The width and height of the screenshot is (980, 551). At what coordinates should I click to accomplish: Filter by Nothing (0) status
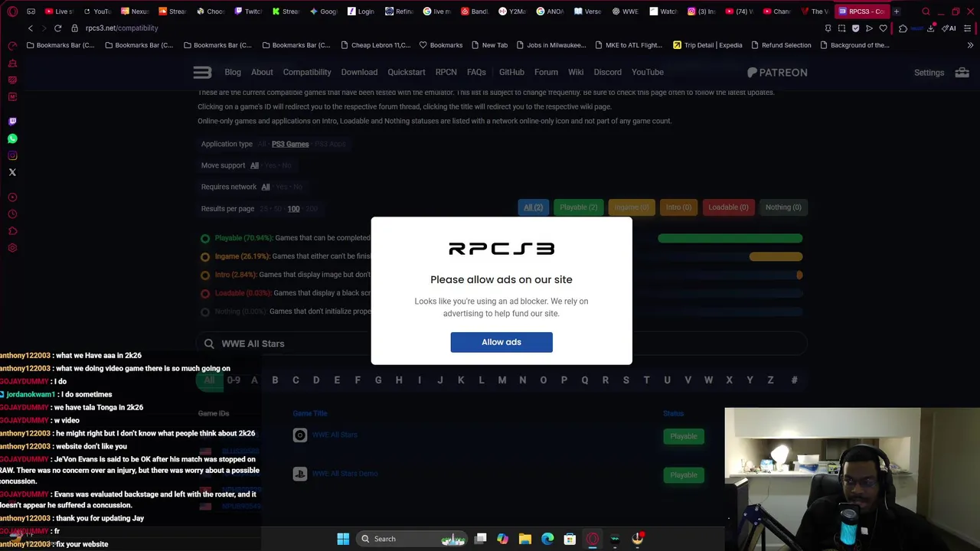point(783,207)
